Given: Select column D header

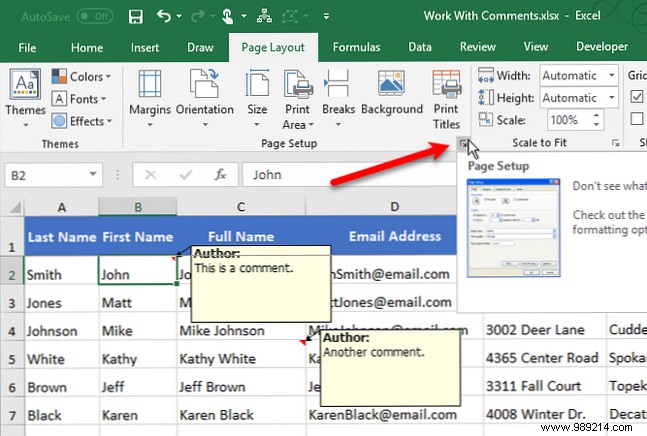Looking at the screenshot, I should (x=394, y=207).
